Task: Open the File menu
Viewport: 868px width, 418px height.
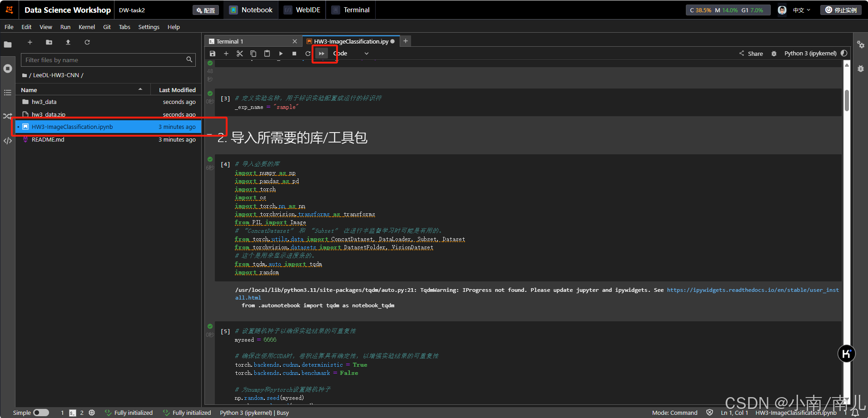Action: 9,27
